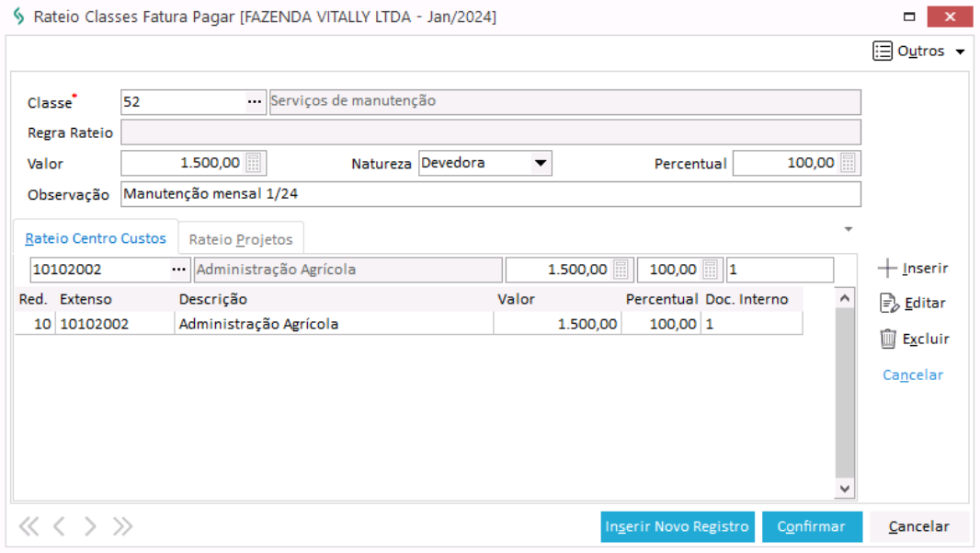Click the Observação field Manutenção mensal 1/24
Screen dimensions: 980x553
click(x=491, y=194)
